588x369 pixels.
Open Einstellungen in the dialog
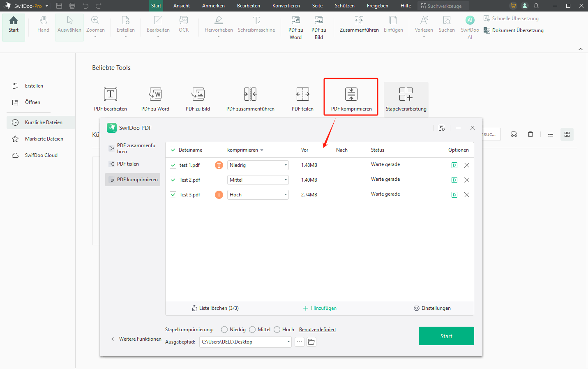pyautogui.click(x=432, y=308)
